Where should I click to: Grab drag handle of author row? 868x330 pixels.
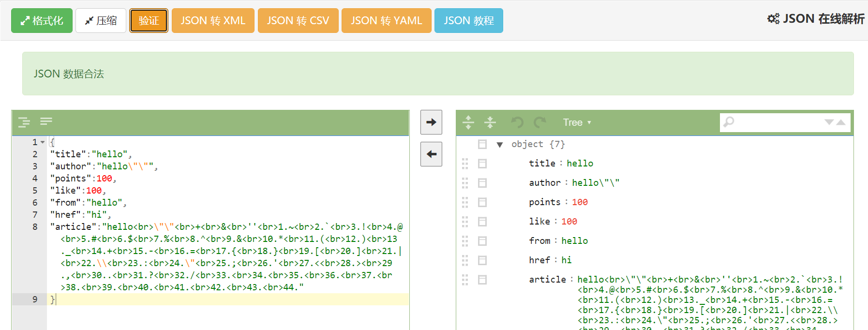point(465,183)
